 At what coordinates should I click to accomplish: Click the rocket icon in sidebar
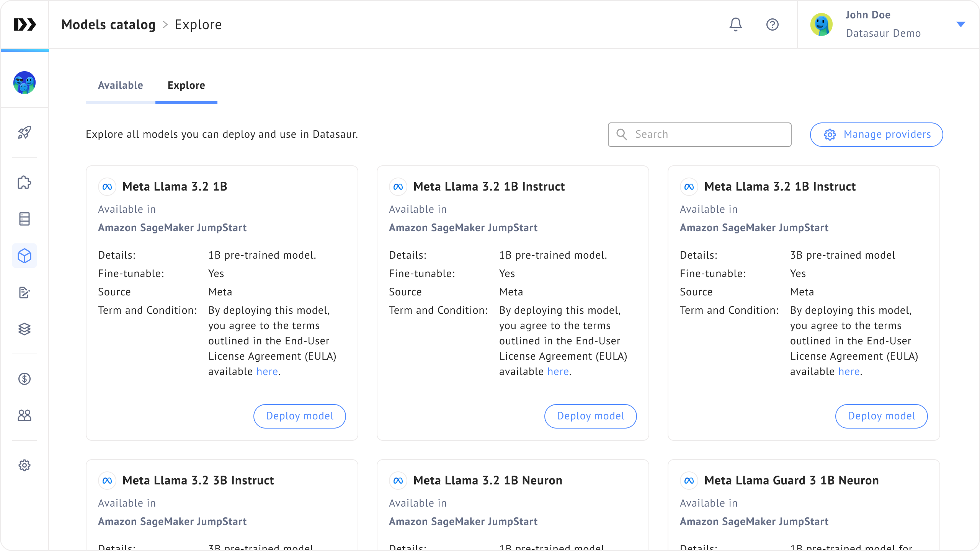(24, 132)
